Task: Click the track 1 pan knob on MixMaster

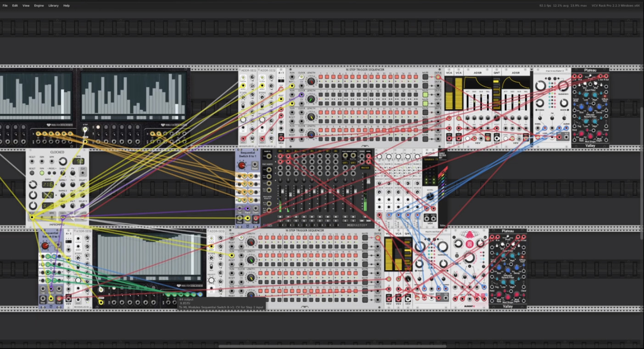Action: (280, 180)
